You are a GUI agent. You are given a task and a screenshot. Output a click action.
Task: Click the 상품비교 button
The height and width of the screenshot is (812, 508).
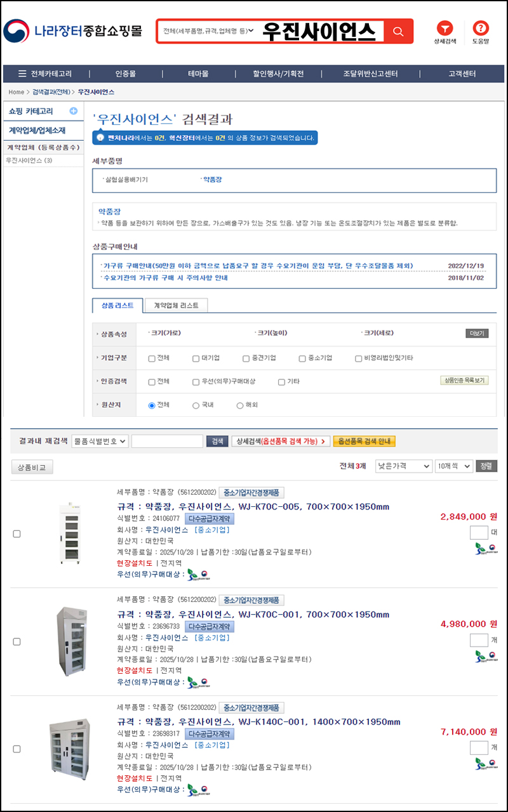pos(32,468)
